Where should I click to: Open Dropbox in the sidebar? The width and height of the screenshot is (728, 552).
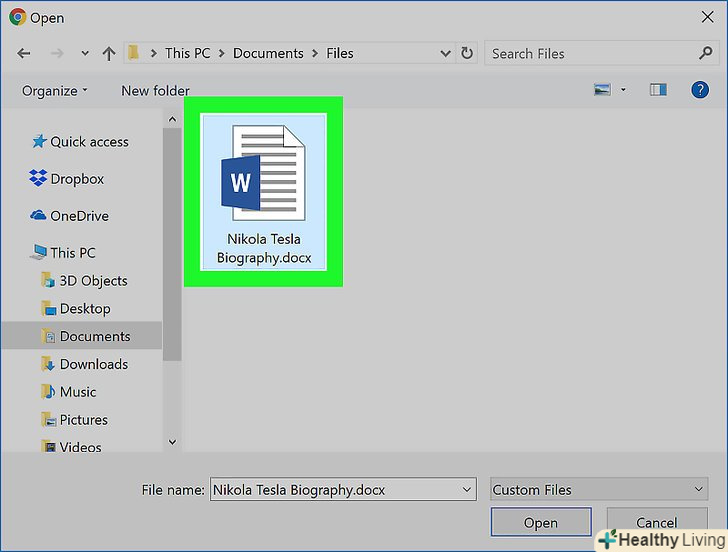tap(77, 179)
